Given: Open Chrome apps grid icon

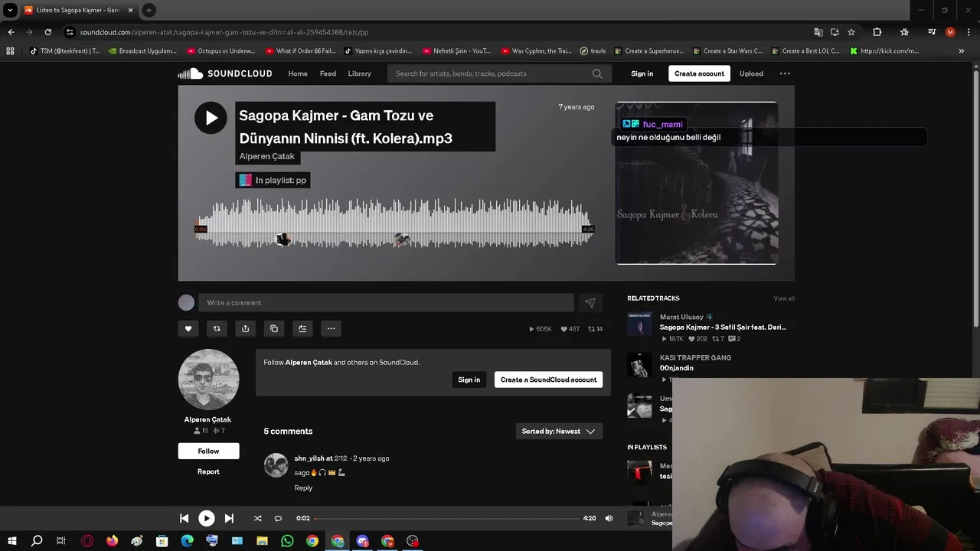Looking at the screenshot, I should [10, 51].
